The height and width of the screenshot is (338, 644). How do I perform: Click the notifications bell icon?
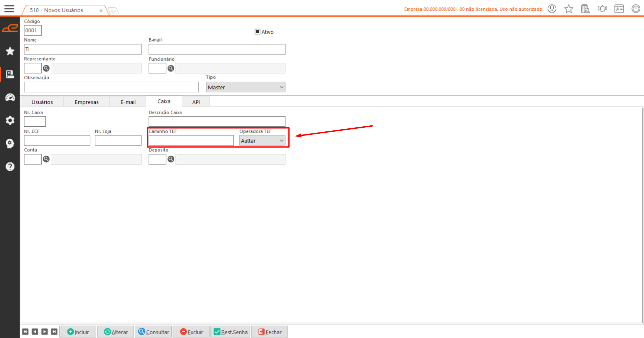602,9
